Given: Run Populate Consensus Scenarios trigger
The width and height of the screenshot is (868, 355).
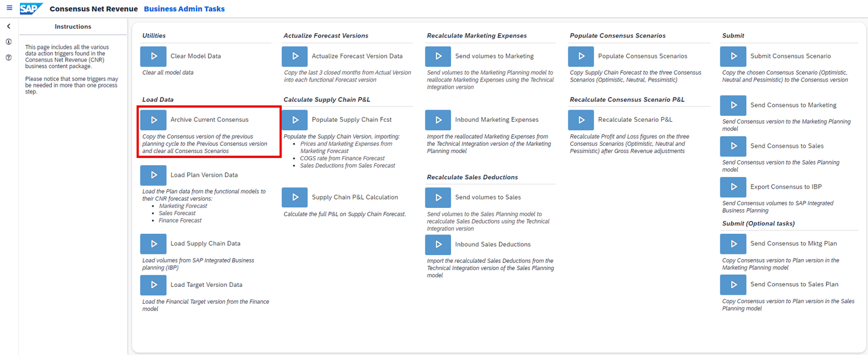Looking at the screenshot, I should pyautogui.click(x=581, y=56).
